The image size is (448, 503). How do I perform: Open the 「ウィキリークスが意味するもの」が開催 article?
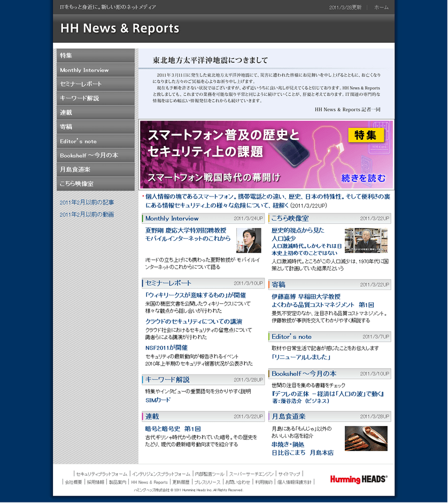[x=196, y=295]
